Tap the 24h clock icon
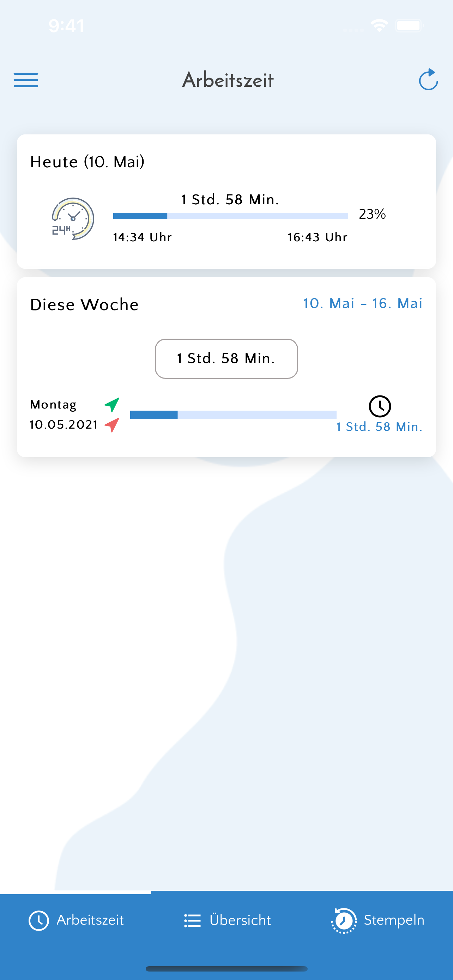The width and height of the screenshot is (453, 980). click(73, 219)
